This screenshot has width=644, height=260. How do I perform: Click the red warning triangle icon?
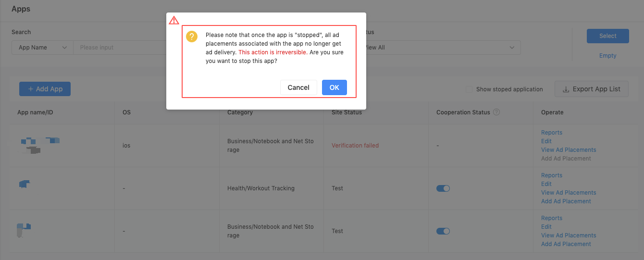[174, 20]
